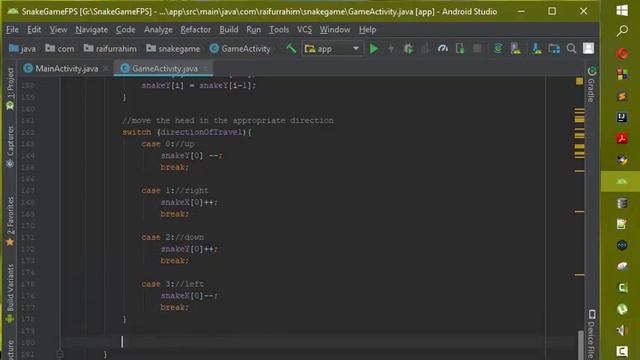Open the SDK Manager download icon

pyautogui.click(x=536, y=49)
